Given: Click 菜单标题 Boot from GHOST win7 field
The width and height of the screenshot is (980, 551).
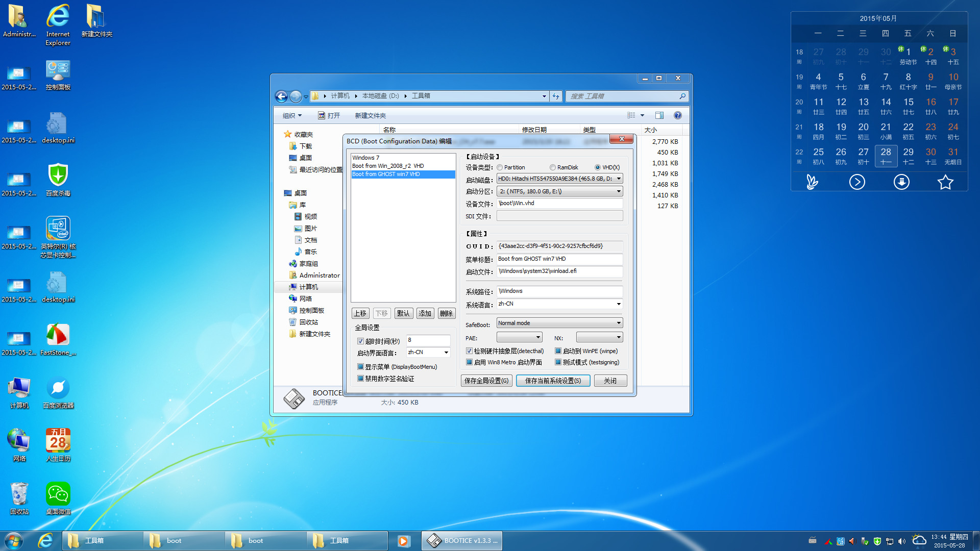Looking at the screenshot, I should tap(559, 259).
